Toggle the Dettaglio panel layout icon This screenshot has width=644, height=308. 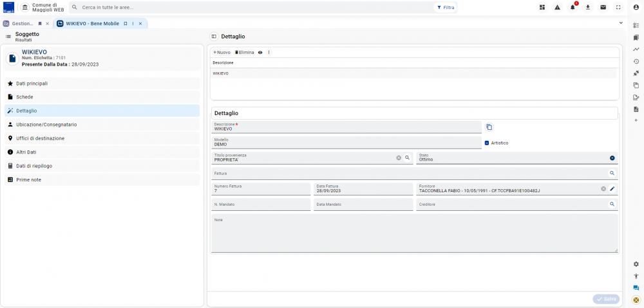pyautogui.click(x=214, y=37)
